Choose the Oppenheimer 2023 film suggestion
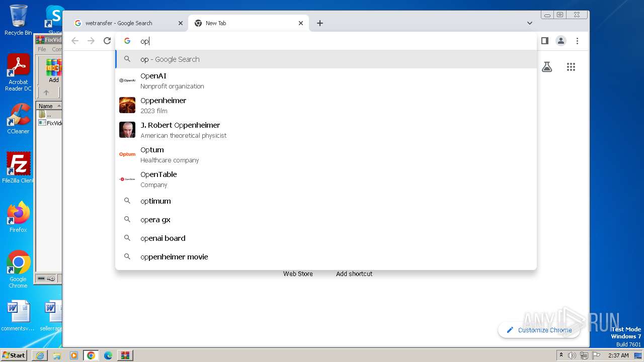Viewport: 644px width, 362px height. pos(326,105)
